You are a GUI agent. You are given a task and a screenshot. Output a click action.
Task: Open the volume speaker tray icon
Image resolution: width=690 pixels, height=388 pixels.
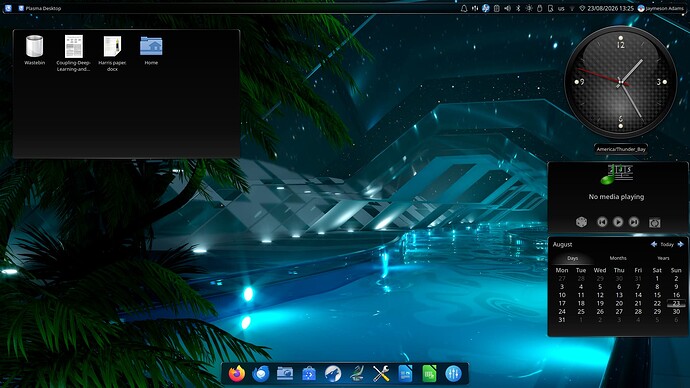(x=507, y=8)
